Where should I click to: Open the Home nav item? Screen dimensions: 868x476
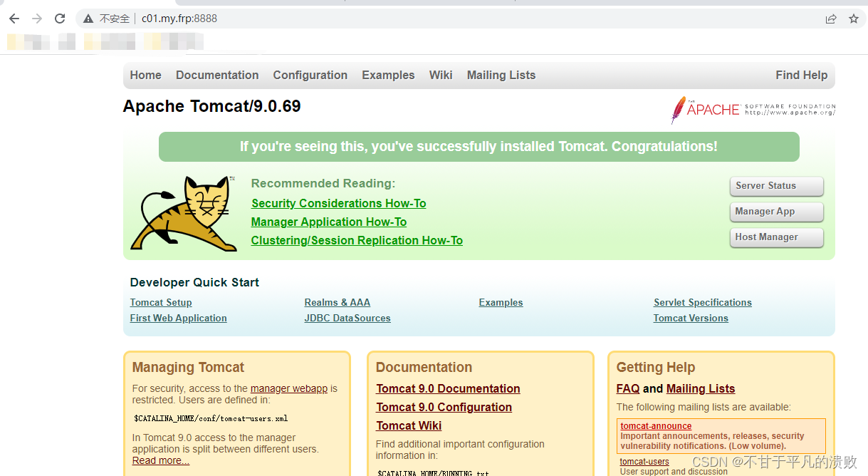(x=146, y=75)
